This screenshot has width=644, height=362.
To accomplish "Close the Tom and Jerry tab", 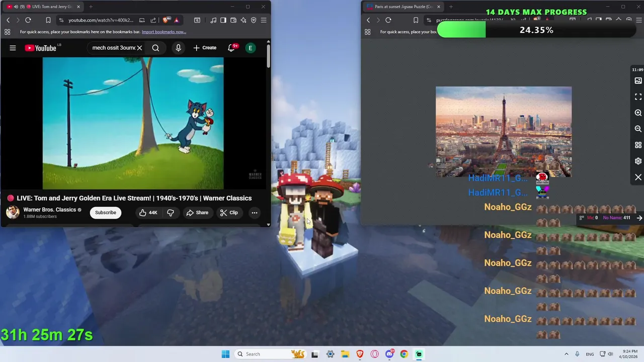I will (x=78, y=7).
